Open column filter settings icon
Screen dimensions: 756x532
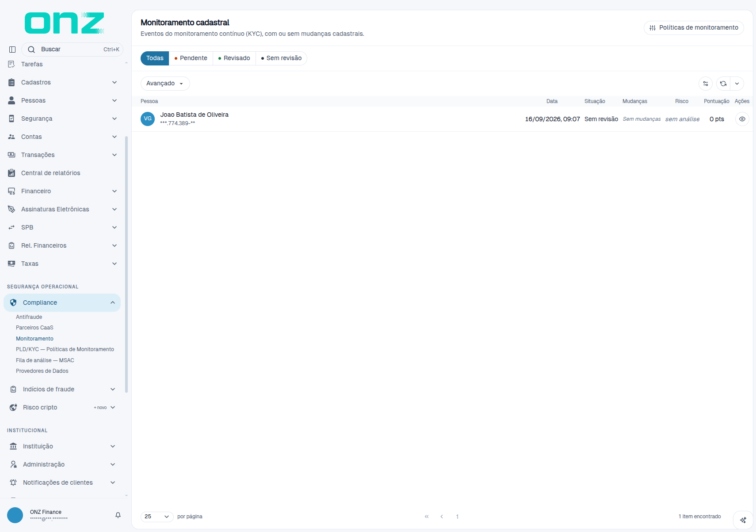click(x=706, y=84)
